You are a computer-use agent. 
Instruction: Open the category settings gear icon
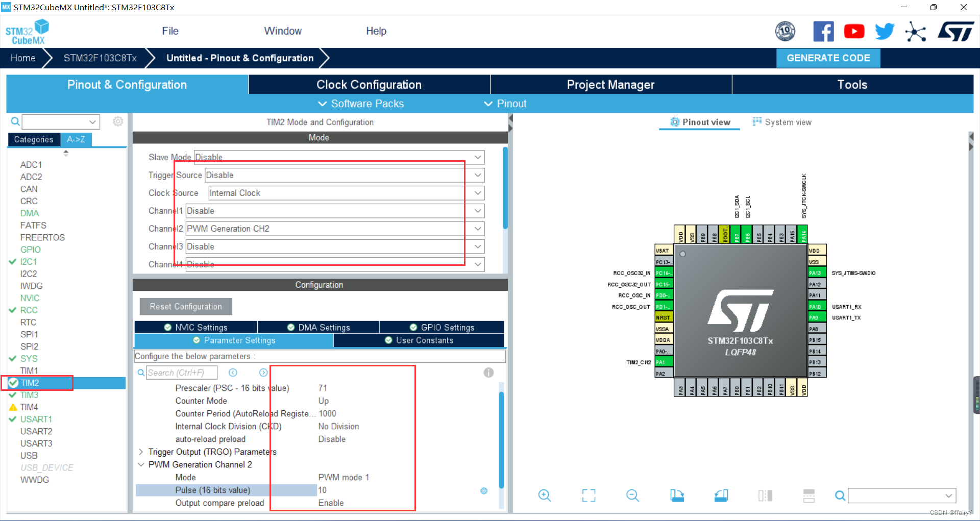tap(118, 121)
